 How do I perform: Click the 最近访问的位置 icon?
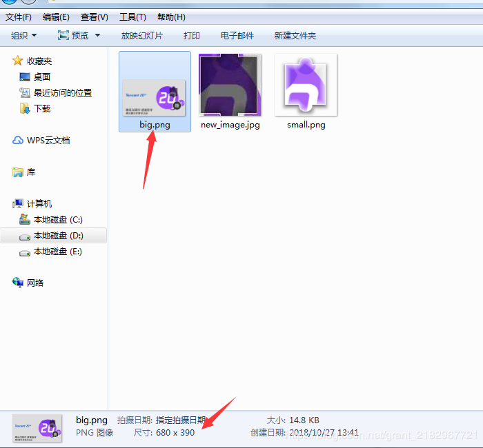pos(25,92)
